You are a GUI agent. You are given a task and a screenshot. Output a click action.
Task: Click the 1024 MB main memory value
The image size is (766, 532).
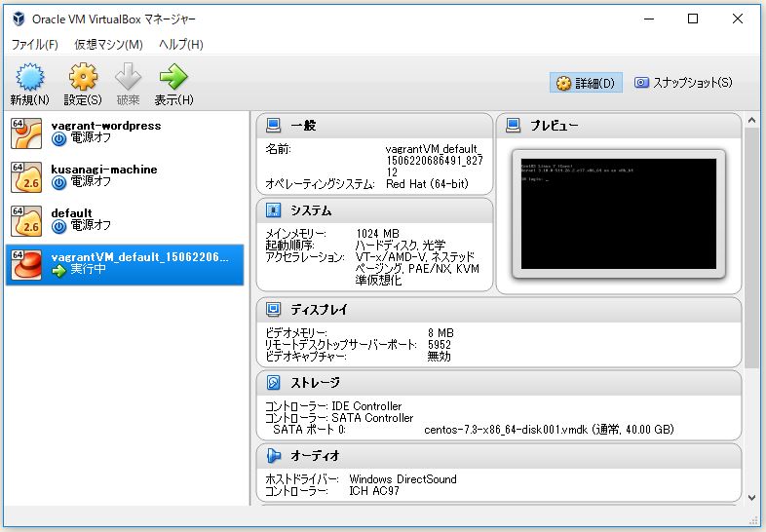[377, 234]
